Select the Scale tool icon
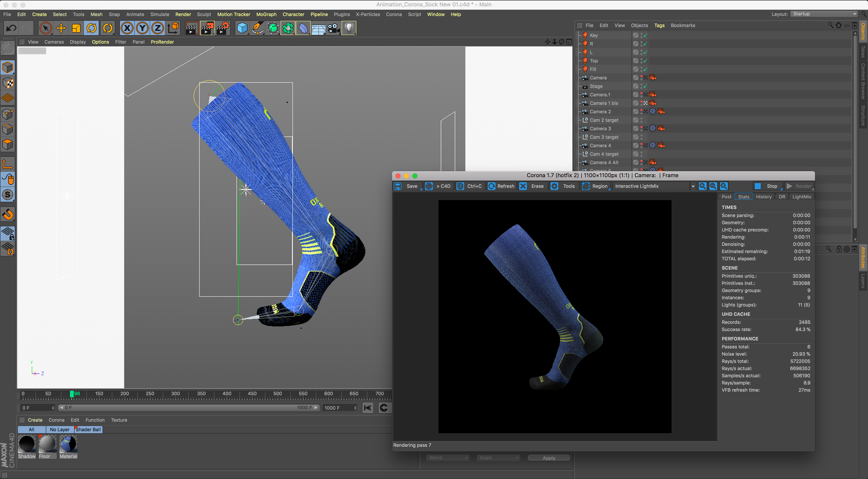Image resolution: width=868 pixels, height=479 pixels. (x=76, y=28)
